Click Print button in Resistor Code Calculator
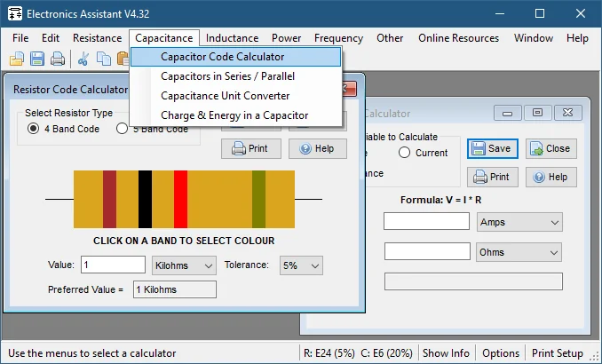This screenshot has width=602, height=364. click(251, 148)
